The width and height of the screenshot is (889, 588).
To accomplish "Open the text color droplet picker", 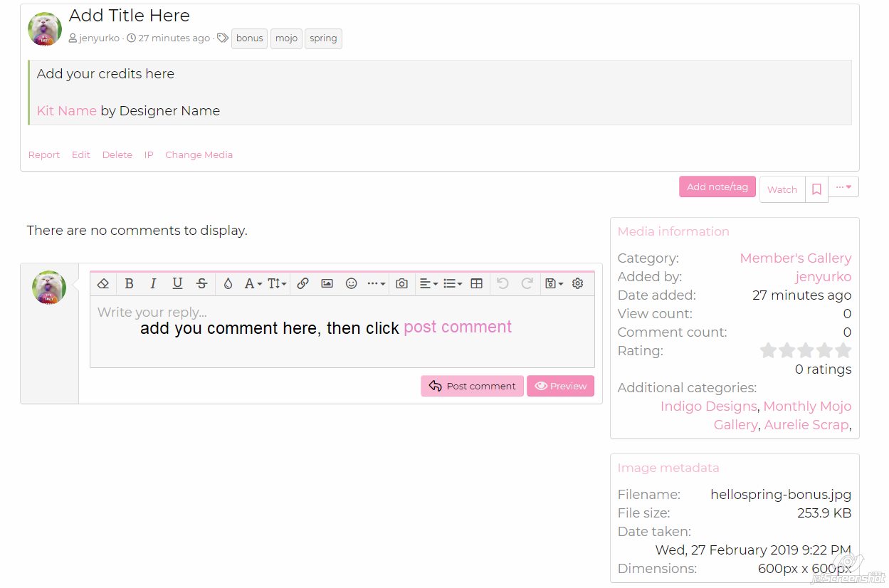I will 228,283.
